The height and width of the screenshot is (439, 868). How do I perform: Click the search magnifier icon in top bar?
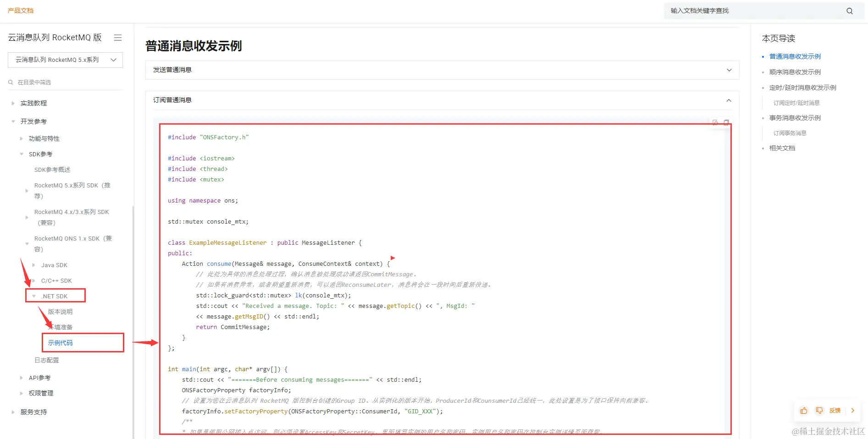(849, 11)
